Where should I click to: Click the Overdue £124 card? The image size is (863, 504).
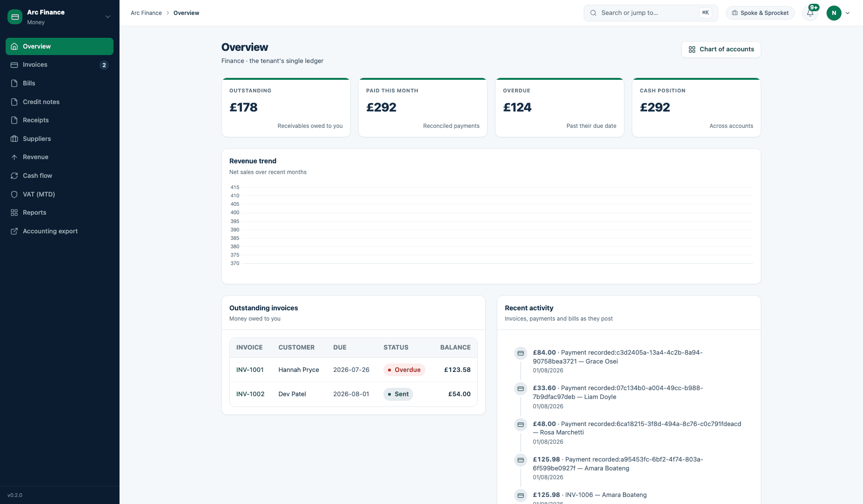559,107
